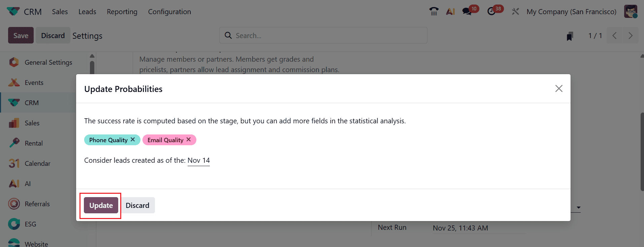Remove the Phone Quality tag
Viewport: 644px width, 247px height.
[x=133, y=140]
